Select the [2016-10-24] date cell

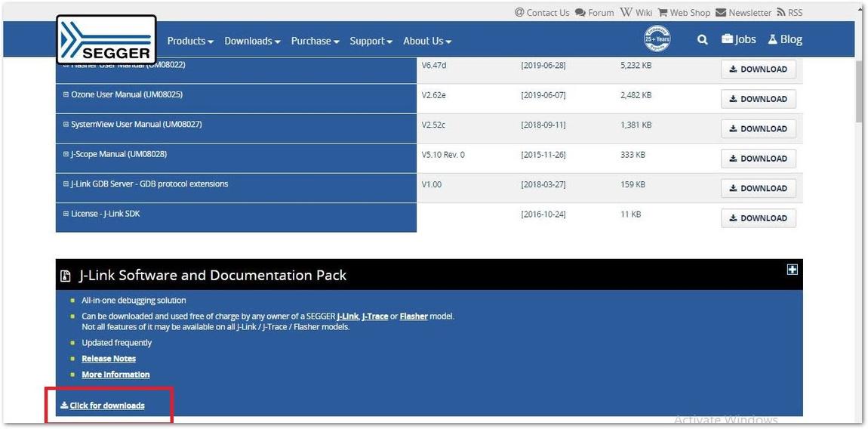coord(543,214)
